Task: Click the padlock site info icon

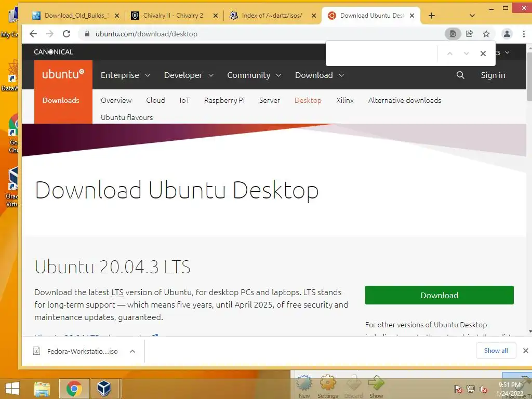Action: pos(87,34)
